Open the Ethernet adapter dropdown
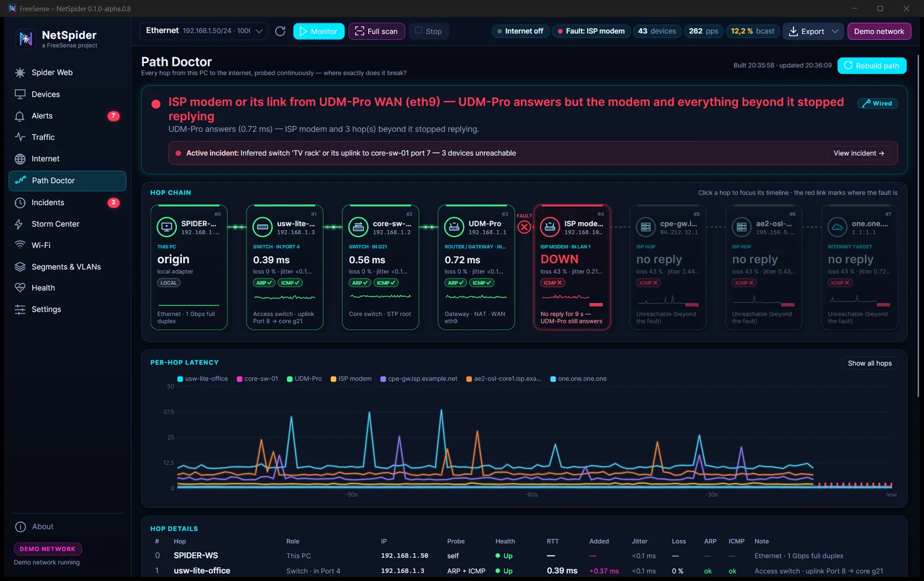The width and height of the screenshot is (924, 581). pyautogui.click(x=203, y=31)
